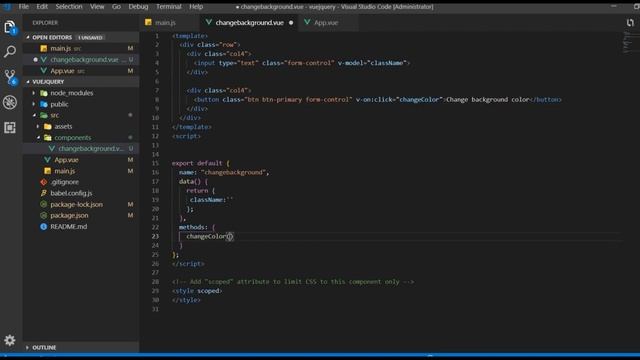640x360 pixels.
Task: Click the changeColor method on line 23
Action: click(206, 236)
